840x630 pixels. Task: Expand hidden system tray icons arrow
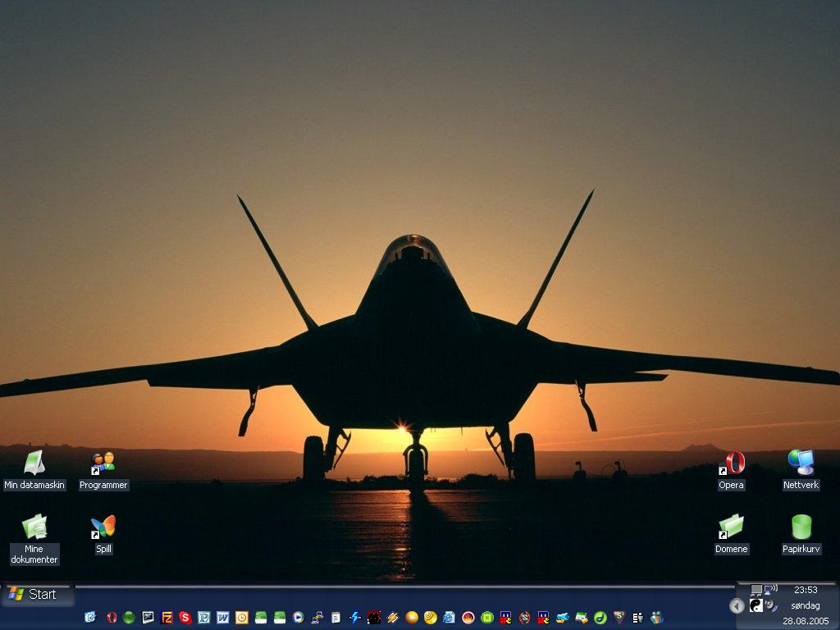pyautogui.click(x=737, y=605)
